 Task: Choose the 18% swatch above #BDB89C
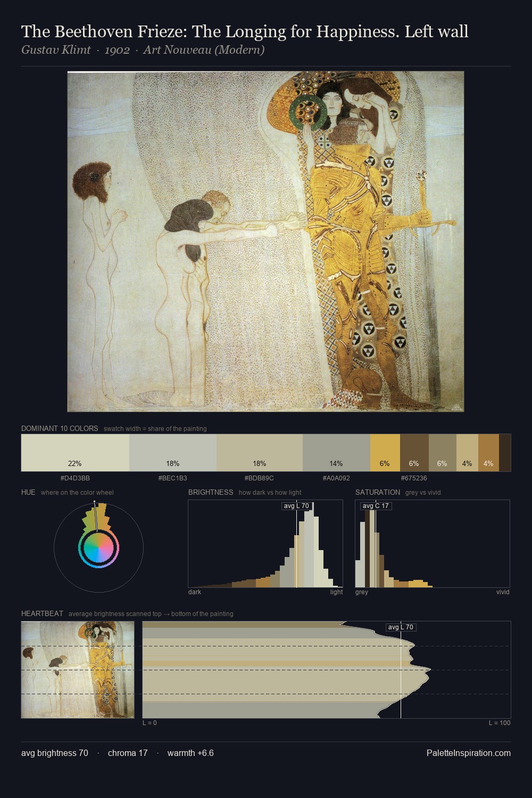[x=260, y=453]
